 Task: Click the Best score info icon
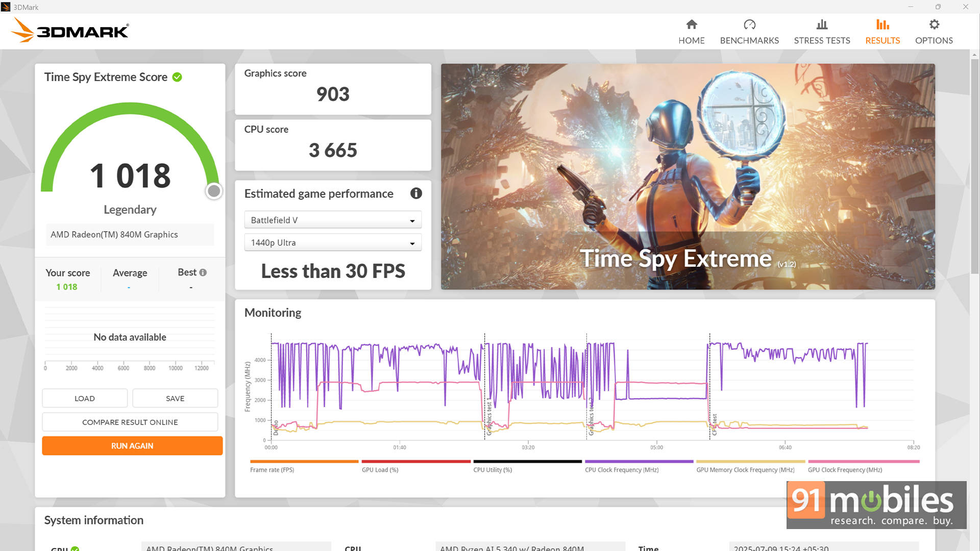[x=203, y=272]
